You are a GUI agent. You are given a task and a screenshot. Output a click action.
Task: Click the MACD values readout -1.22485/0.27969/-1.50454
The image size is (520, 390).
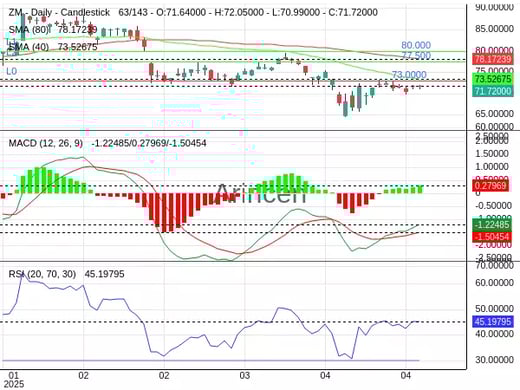point(149,143)
